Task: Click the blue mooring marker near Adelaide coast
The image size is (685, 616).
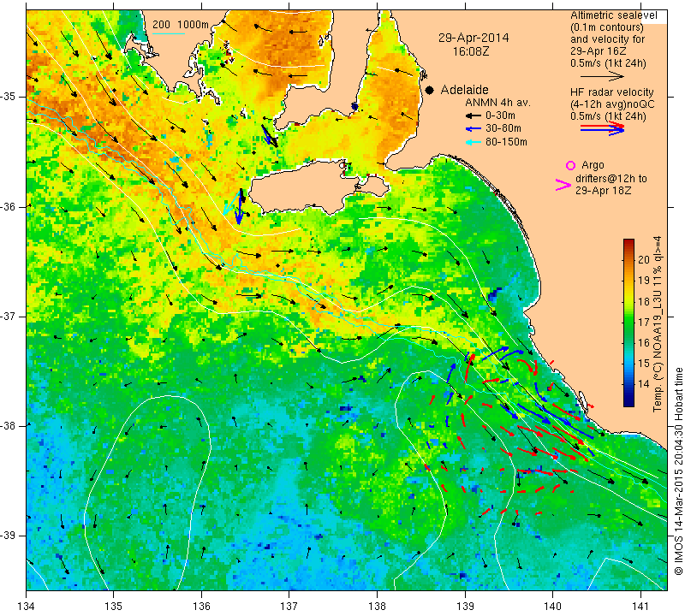Action: pyautogui.click(x=354, y=107)
